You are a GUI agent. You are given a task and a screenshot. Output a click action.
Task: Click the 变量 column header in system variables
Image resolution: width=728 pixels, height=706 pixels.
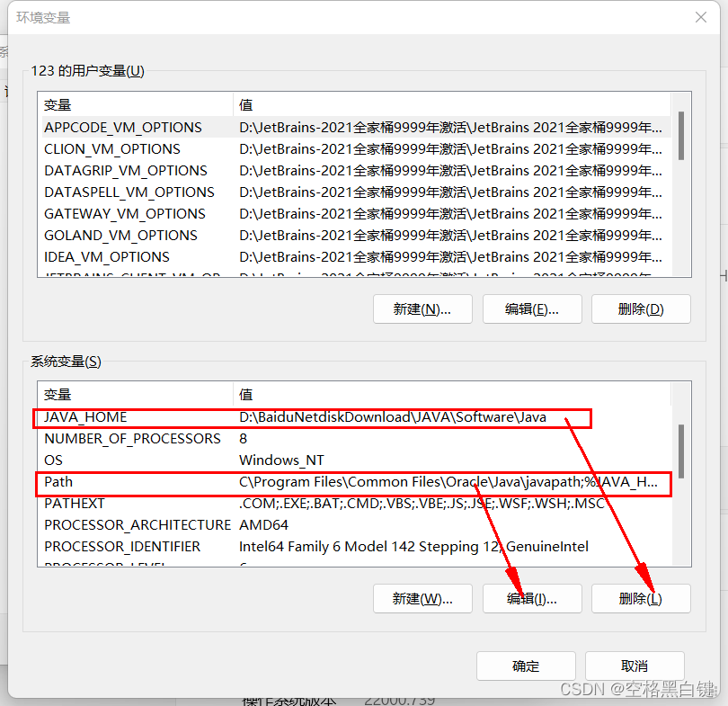pyautogui.click(x=136, y=395)
